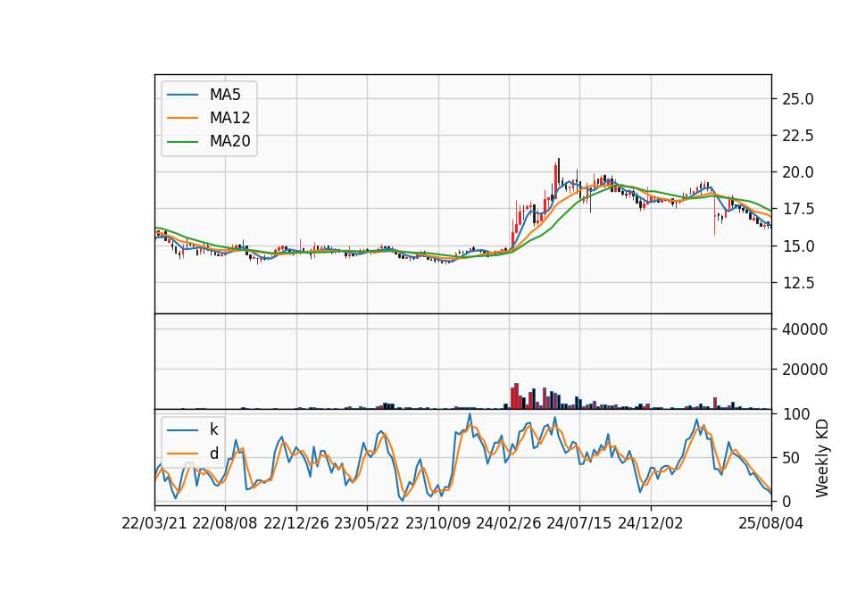The image size is (857, 616).
Task: Click the d legend label
Action: 213,454
